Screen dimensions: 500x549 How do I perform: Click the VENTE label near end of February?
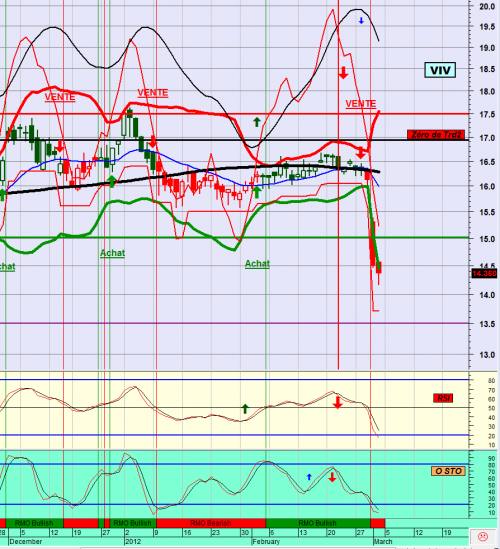(361, 104)
